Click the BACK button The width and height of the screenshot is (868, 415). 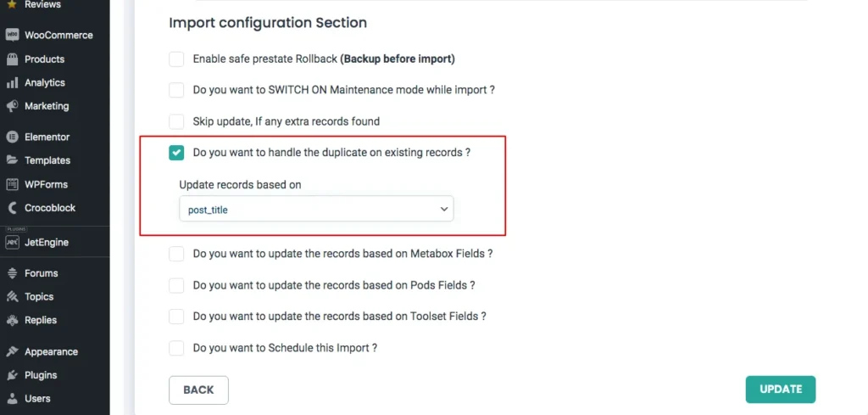198,390
